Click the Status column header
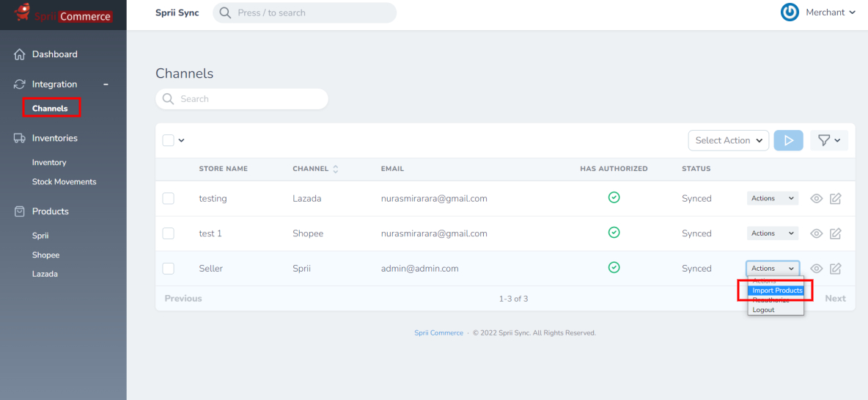 click(696, 169)
